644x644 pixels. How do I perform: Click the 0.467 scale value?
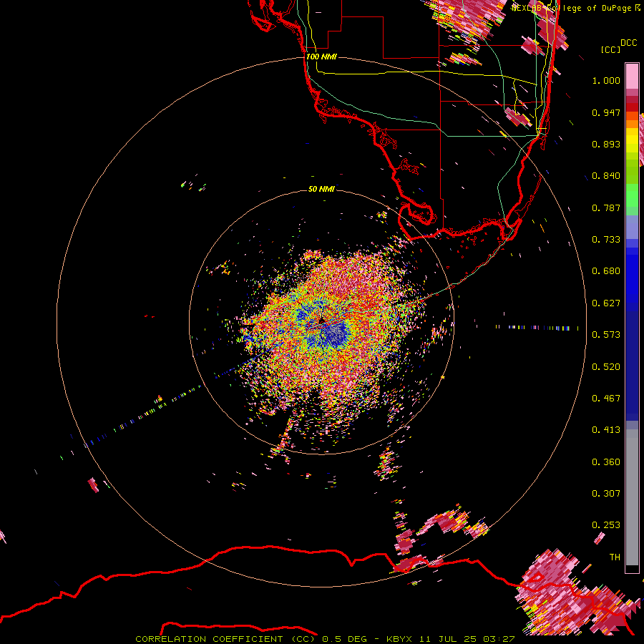[606, 399]
